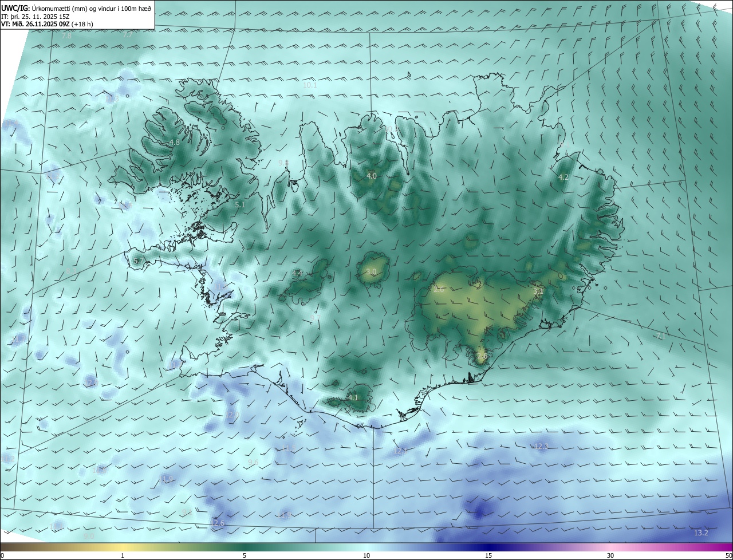Select the 12.3 value over the southern sea
The image size is (733, 560).
[541, 446]
